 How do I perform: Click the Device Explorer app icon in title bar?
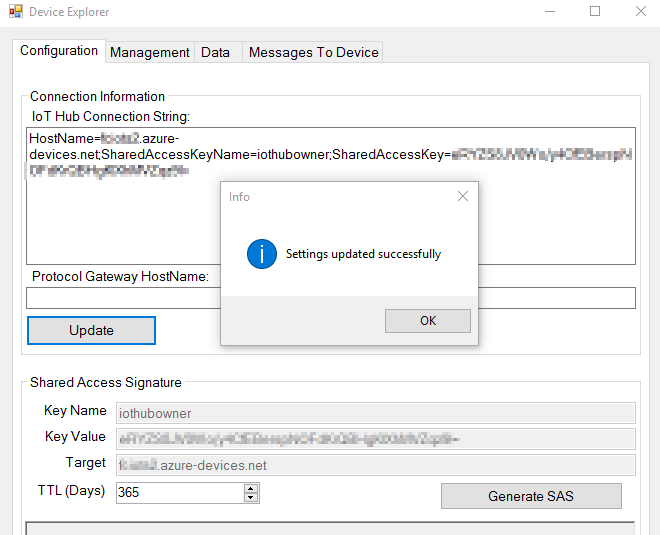(16, 11)
